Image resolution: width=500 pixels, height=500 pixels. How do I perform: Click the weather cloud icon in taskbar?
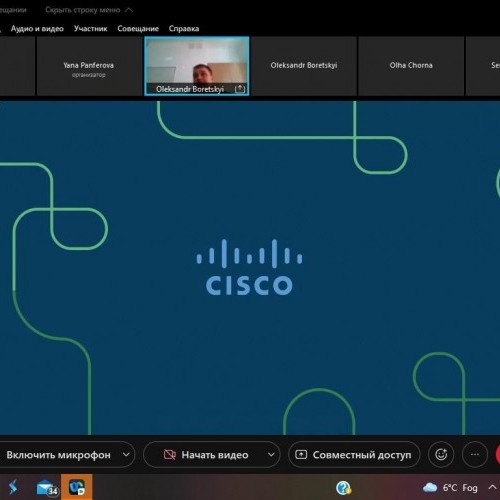pos(430,488)
